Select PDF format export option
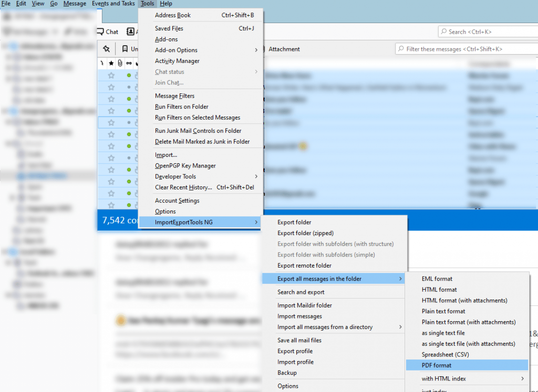The image size is (538, 392). [467, 365]
